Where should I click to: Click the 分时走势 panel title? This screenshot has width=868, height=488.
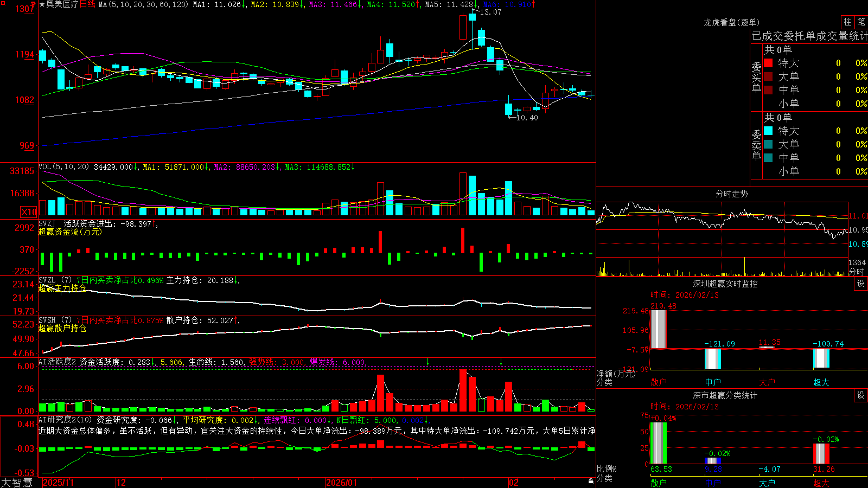click(732, 194)
